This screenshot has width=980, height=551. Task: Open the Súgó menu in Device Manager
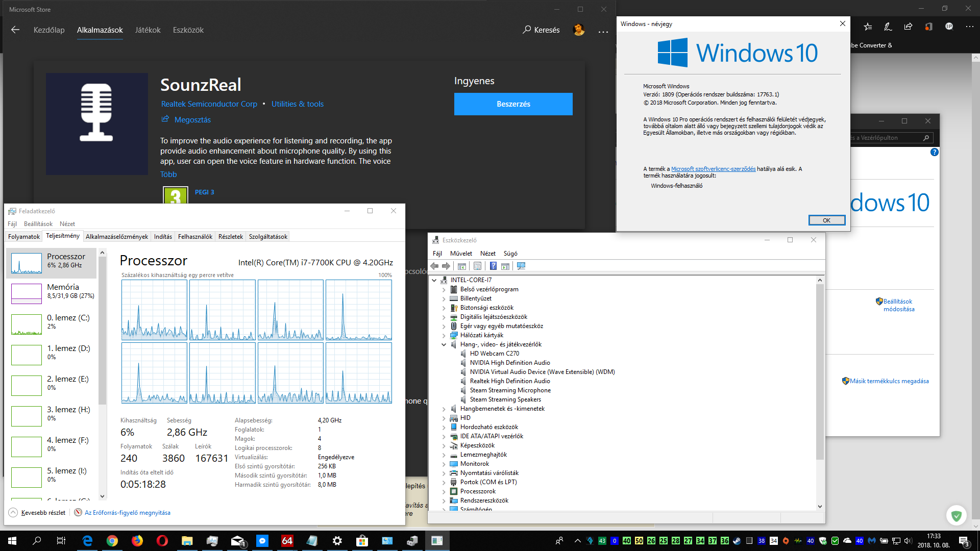[510, 254]
